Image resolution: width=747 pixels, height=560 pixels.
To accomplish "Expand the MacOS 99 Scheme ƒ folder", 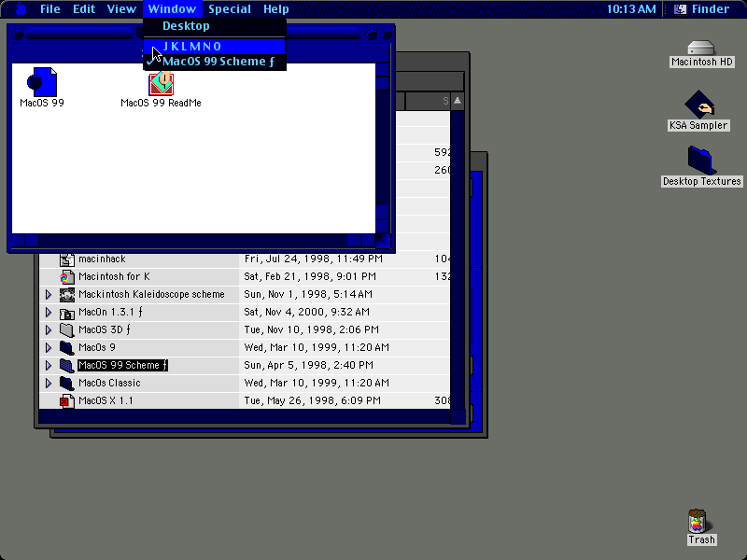I will pyautogui.click(x=49, y=365).
